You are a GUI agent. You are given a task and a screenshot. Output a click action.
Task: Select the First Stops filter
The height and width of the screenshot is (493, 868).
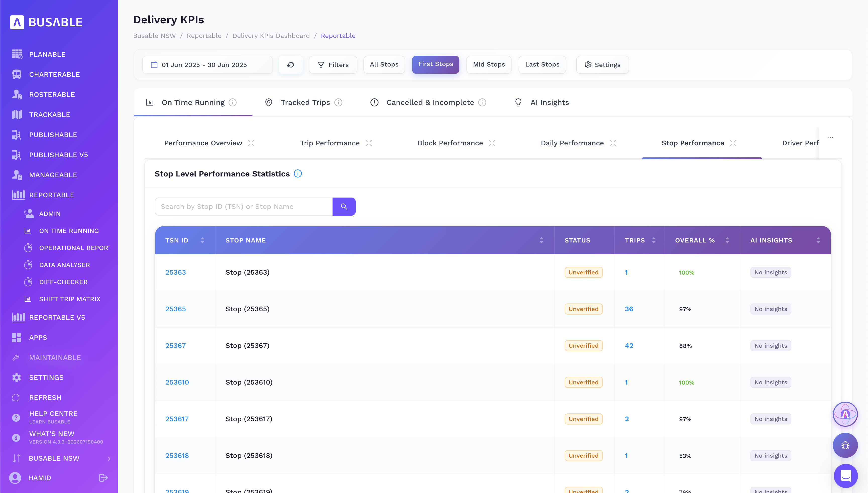click(436, 65)
